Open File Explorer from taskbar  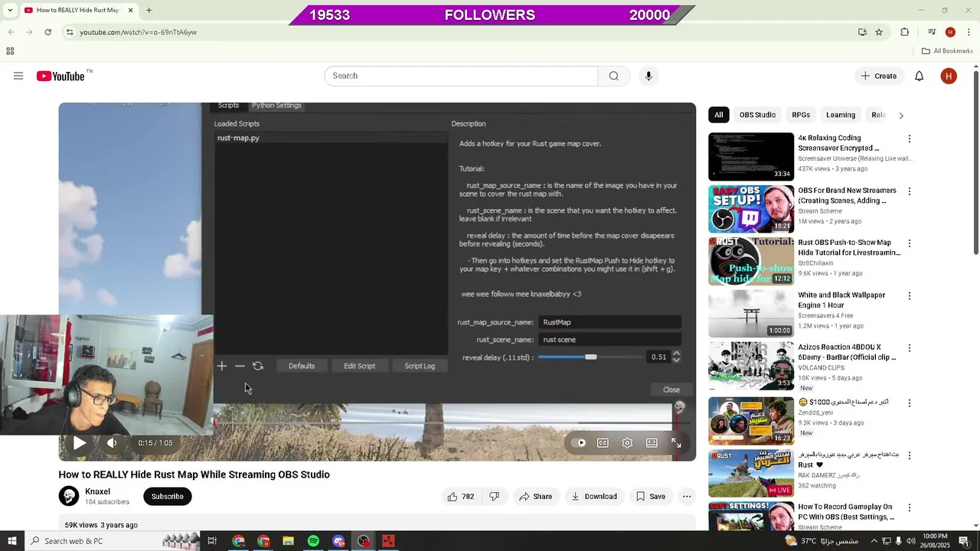(x=288, y=541)
